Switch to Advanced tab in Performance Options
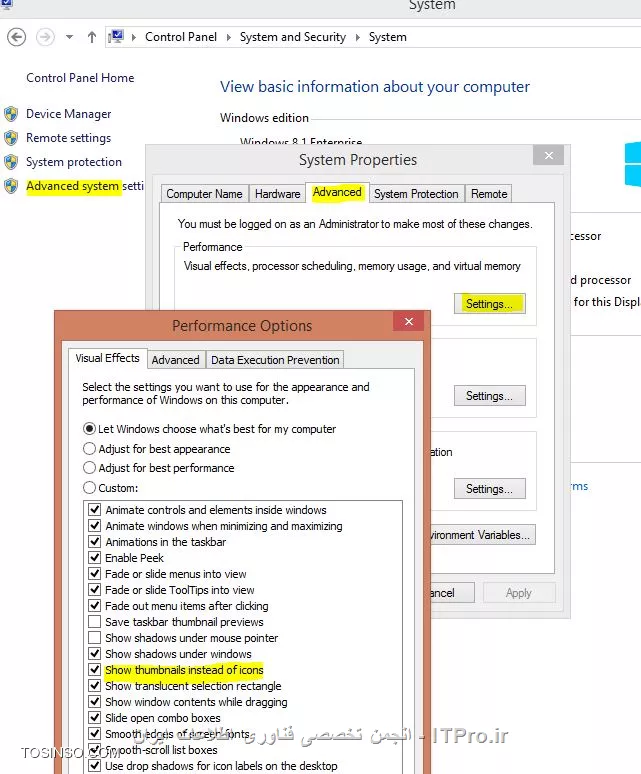This screenshot has width=641, height=774. click(175, 360)
